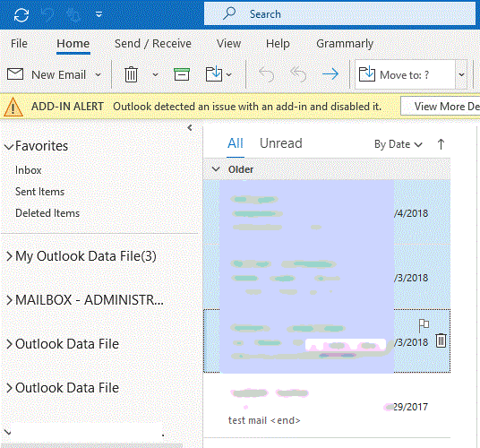Expand the MAILBOX - ADMINISTR... folder
The height and width of the screenshot is (448, 480).
(9, 300)
